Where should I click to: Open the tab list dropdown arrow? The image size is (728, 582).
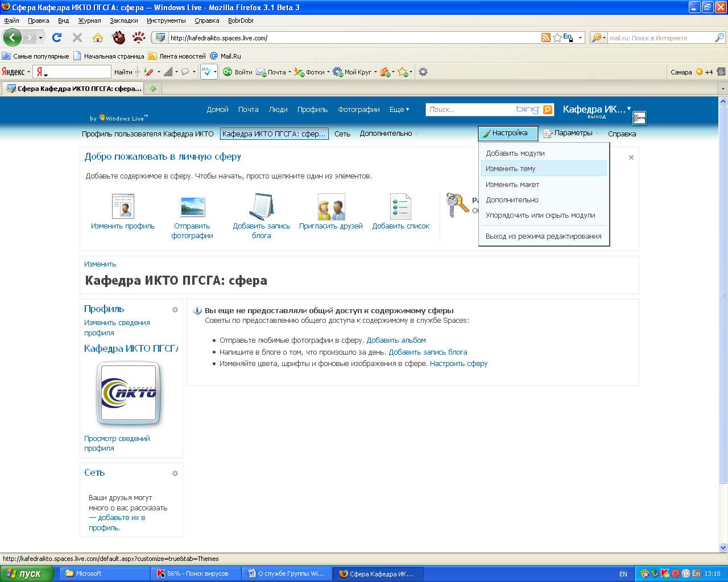point(723,89)
